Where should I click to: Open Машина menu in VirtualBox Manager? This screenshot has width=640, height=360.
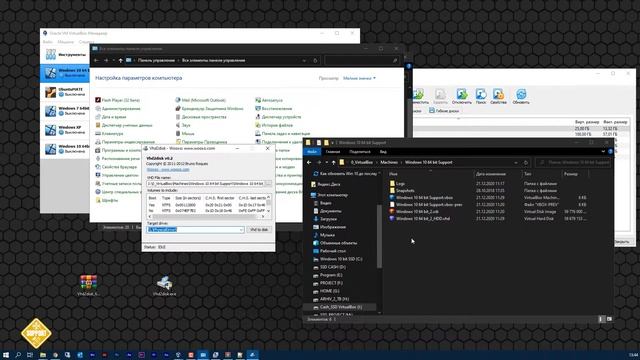[65, 42]
